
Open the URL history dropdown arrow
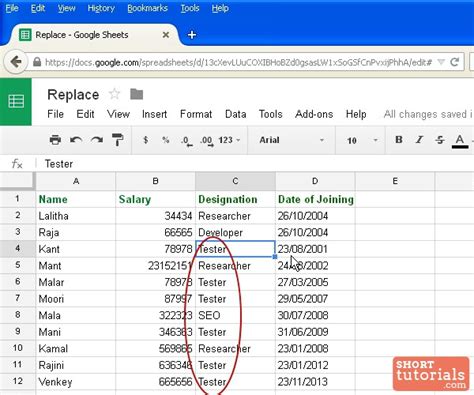point(441,62)
